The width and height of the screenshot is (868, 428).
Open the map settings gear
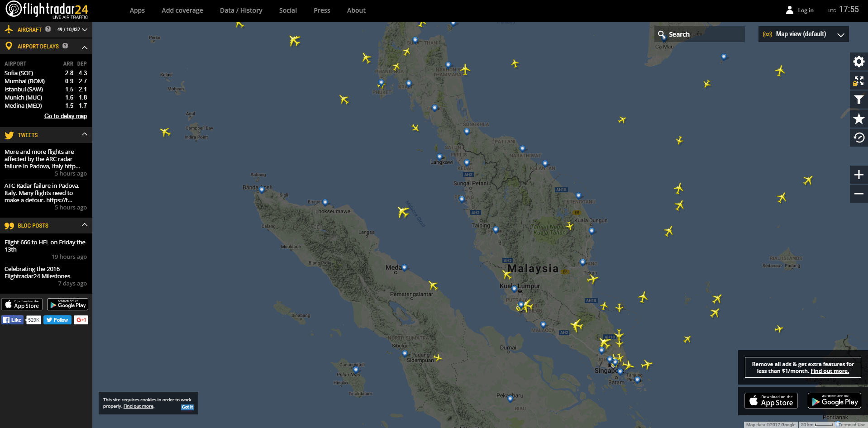click(858, 62)
